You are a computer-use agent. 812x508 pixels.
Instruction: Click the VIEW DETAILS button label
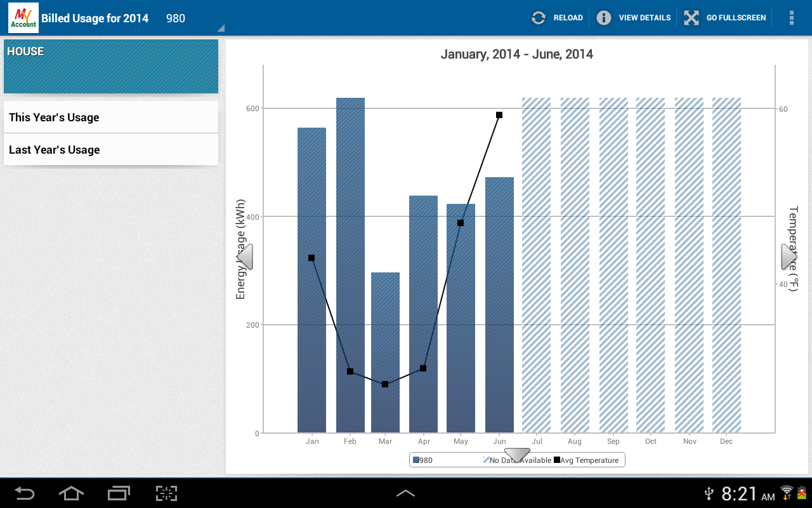645,18
